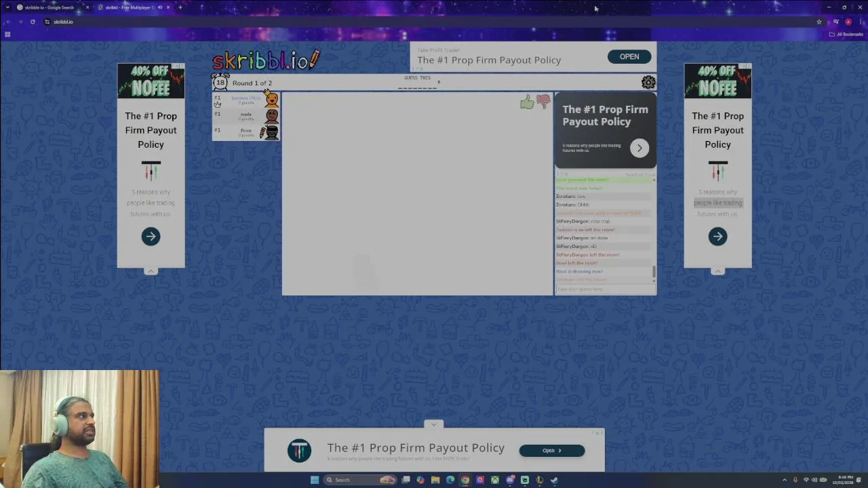868x488 pixels.
Task: Click the arrow on the right sidebar ad
Action: 717,237
